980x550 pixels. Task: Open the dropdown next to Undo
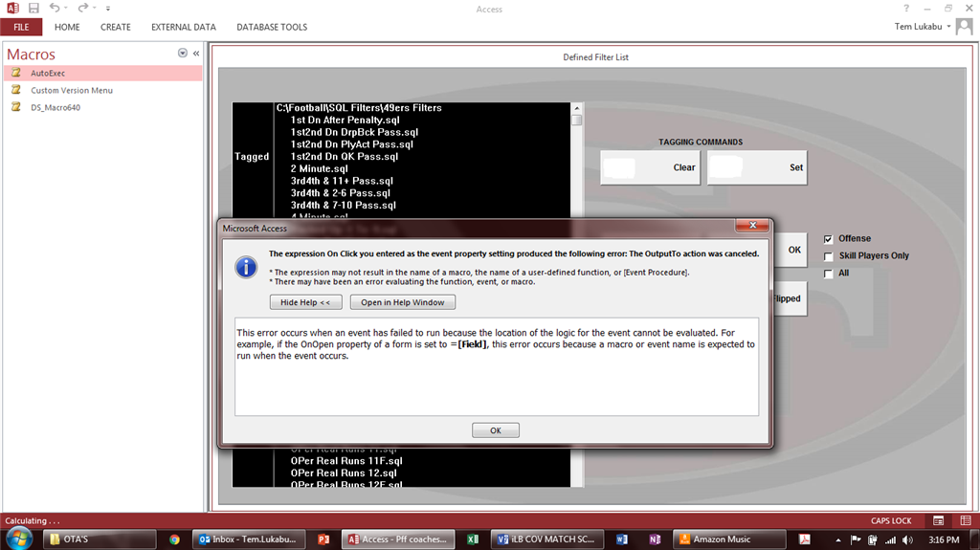[x=66, y=8]
